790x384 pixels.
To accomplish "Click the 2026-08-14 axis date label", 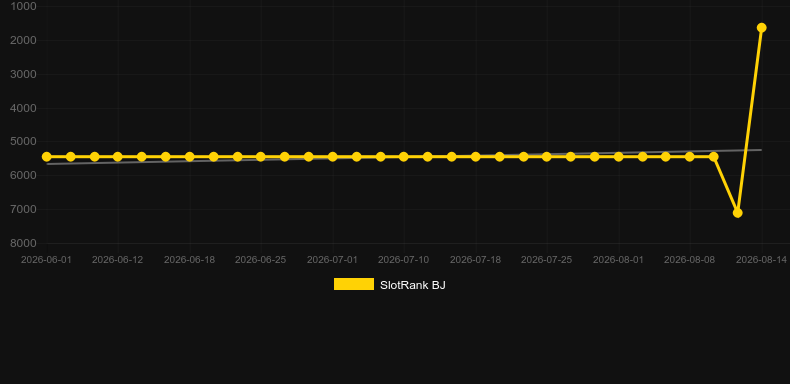I will (761, 260).
